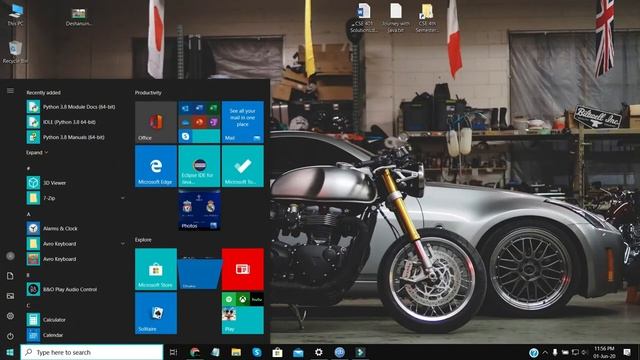Click the Power button in Start rail
Viewport: 640px width, 360px height.
[x=10, y=336]
